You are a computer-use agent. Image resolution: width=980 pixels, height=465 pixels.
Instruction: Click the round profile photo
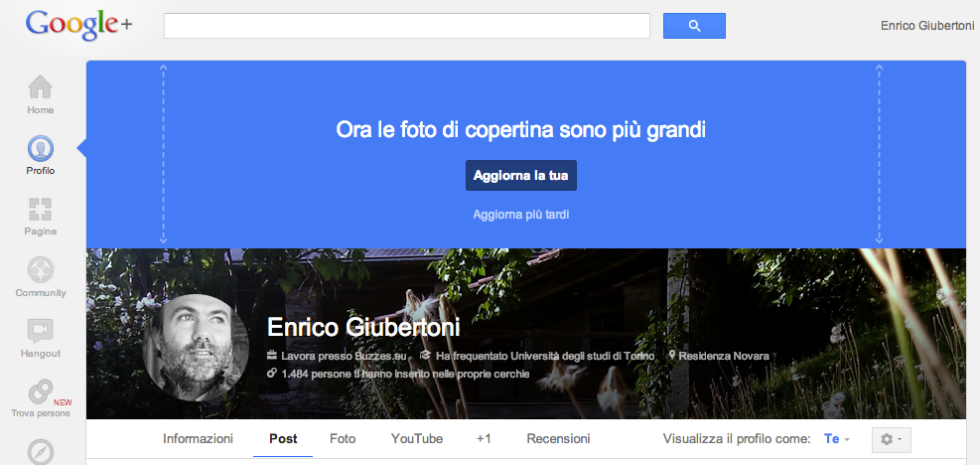click(196, 348)
